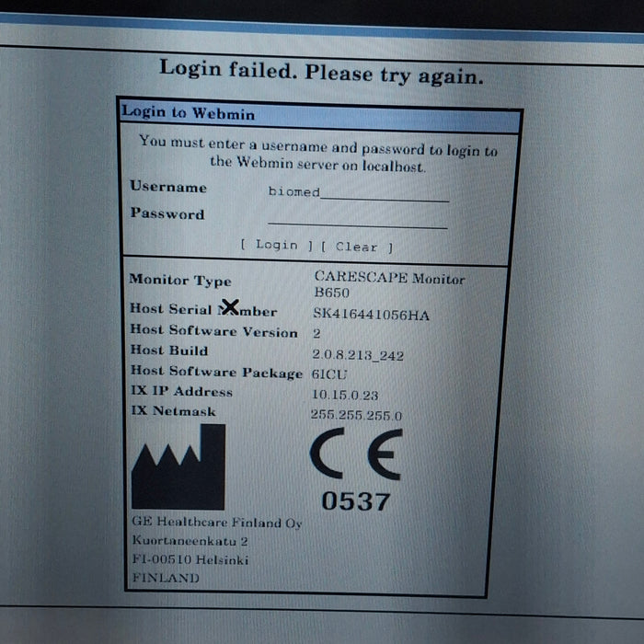Click the serial number SK416441056HA
The image size is (644, 644).
click(371, 315)
